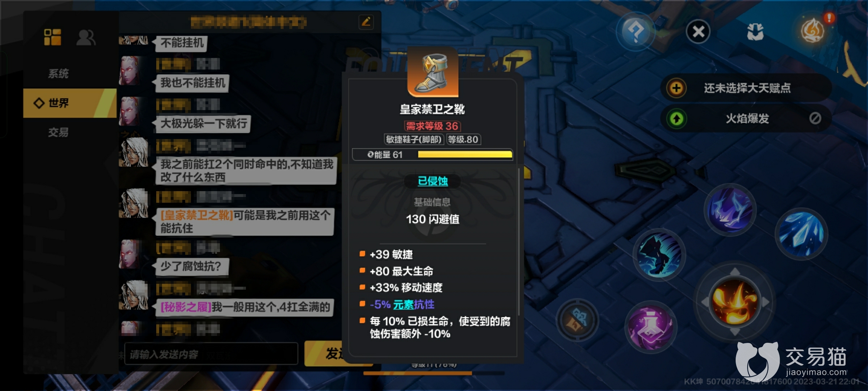
Task: Open the blue question mark help icon
Action: 636,32
